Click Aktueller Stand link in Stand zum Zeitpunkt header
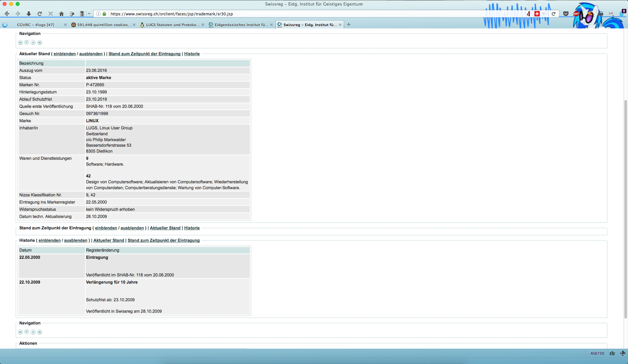628x364 pixels. 165,228
